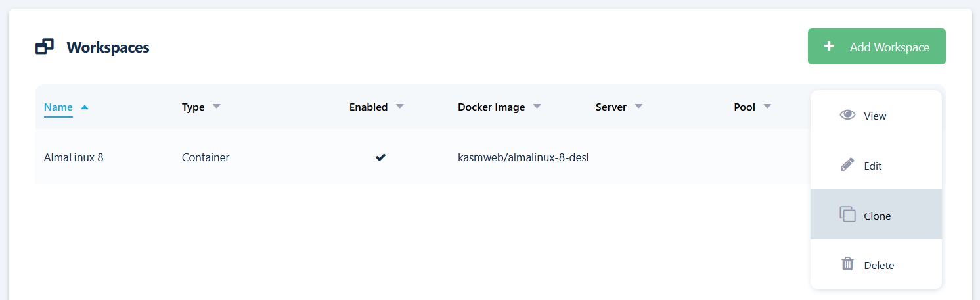Click the pencil icon beside Edit

point(847,165)
